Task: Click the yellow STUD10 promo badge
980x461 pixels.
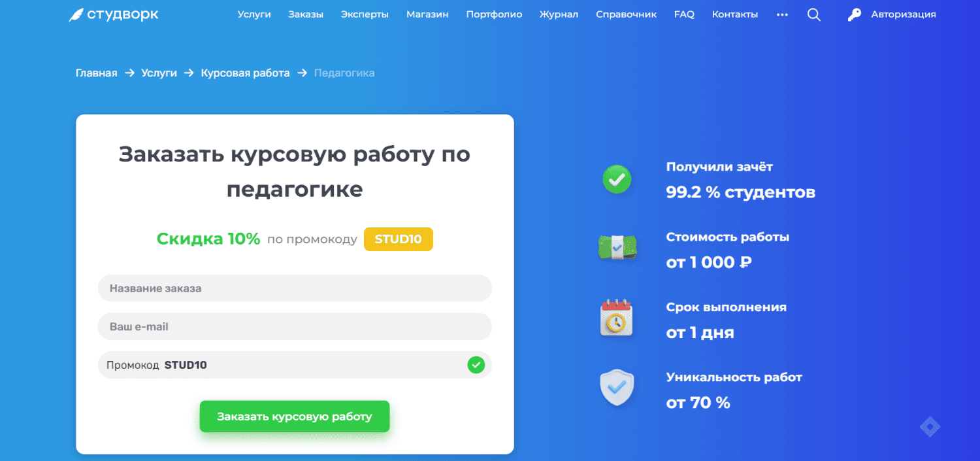Action: pos(398,239)
